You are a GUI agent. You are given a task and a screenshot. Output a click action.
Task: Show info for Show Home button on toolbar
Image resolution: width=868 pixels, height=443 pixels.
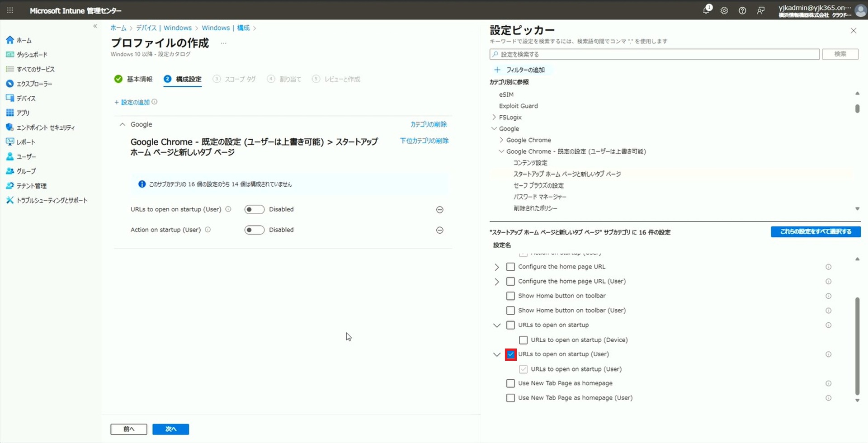[828, 296]
